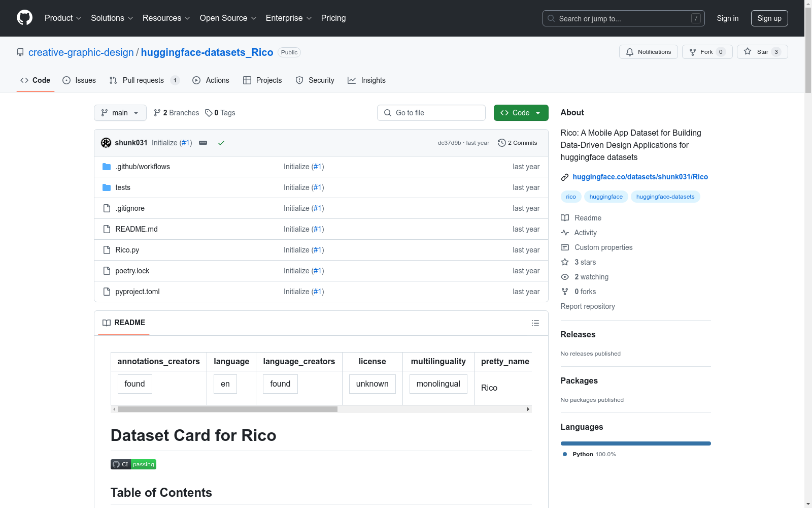This screenshot has width=812, height=508.
Task: Click the Sign up button
Action: point(769,18)
